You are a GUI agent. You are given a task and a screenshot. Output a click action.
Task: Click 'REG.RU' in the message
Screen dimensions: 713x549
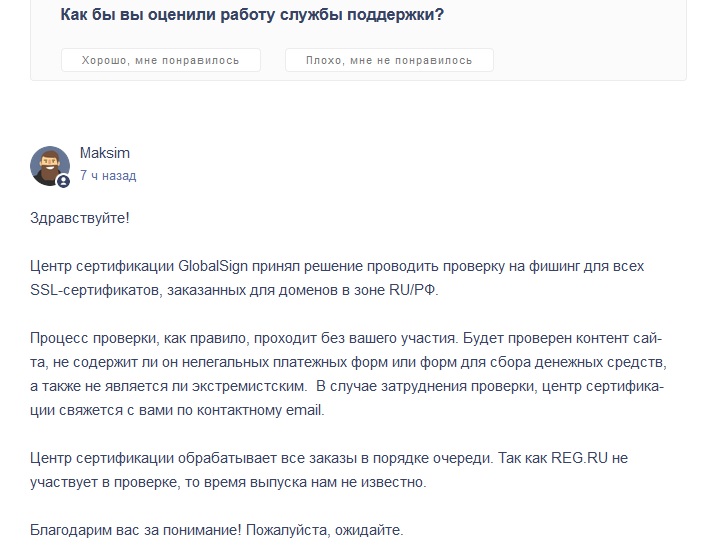point(579,458)
